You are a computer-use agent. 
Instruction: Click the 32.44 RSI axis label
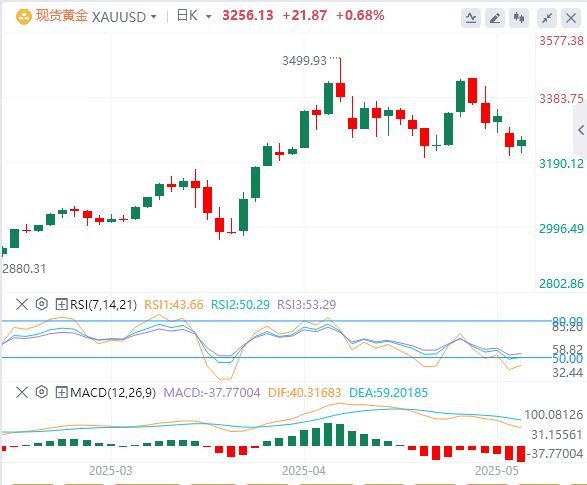coord(568,373)
